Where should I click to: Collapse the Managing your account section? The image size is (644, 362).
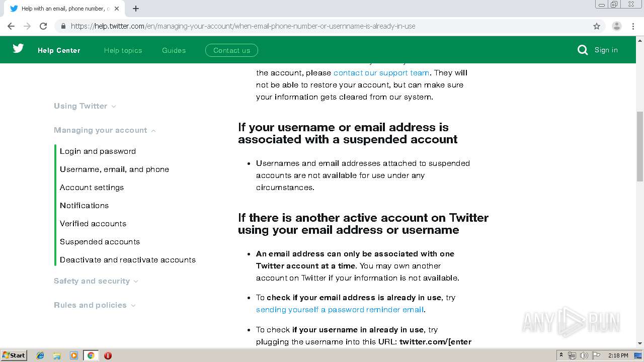(105, 130)
